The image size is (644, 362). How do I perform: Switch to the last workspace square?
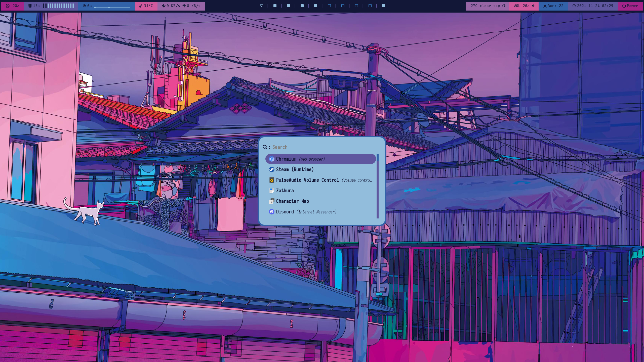[384, 6]
